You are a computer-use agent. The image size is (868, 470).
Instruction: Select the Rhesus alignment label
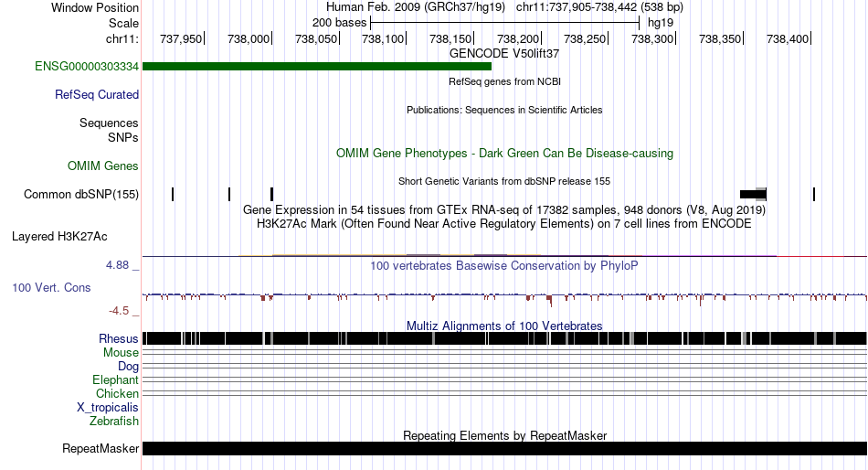click(x=119, y=338)
